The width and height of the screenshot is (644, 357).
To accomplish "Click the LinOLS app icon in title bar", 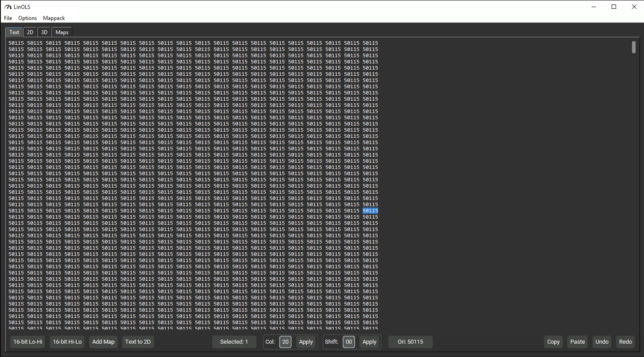I will coord(8,7).
